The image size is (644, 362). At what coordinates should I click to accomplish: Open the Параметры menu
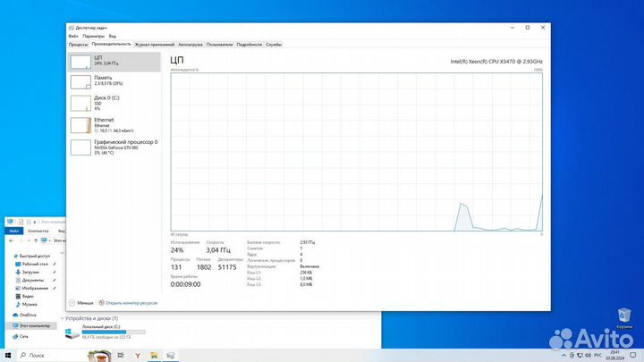tap(93, 36)
